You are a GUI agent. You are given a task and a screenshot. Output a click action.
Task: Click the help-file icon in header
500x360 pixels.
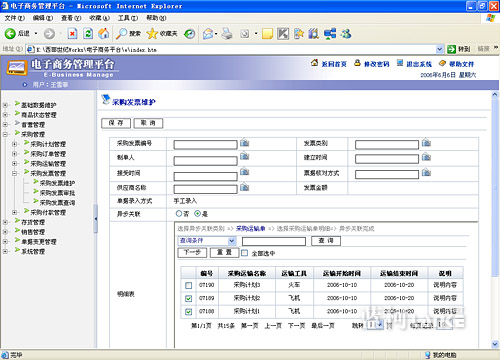pyautogui.click(x=442, y=63)
